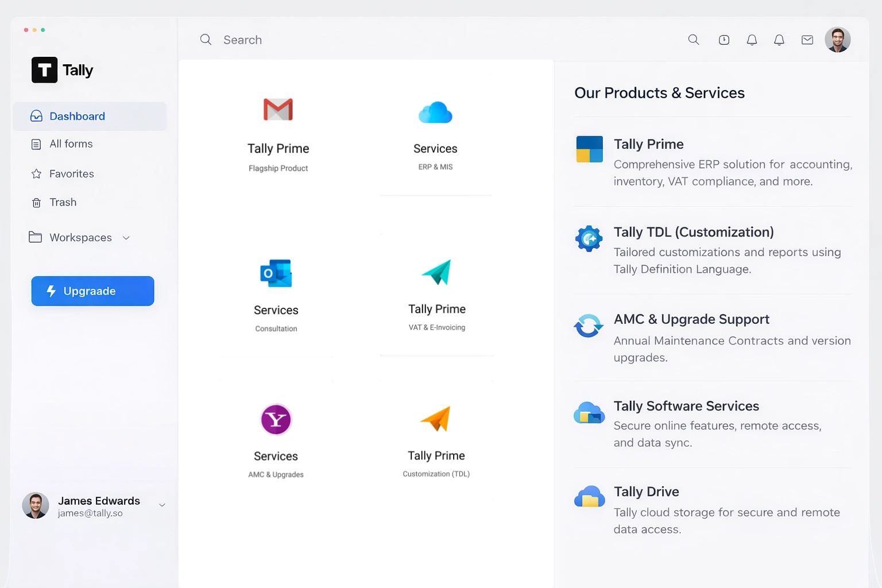Expand the Workspaces chevron in sidebar
Viewport: 882px width, 588px height.
126,238
